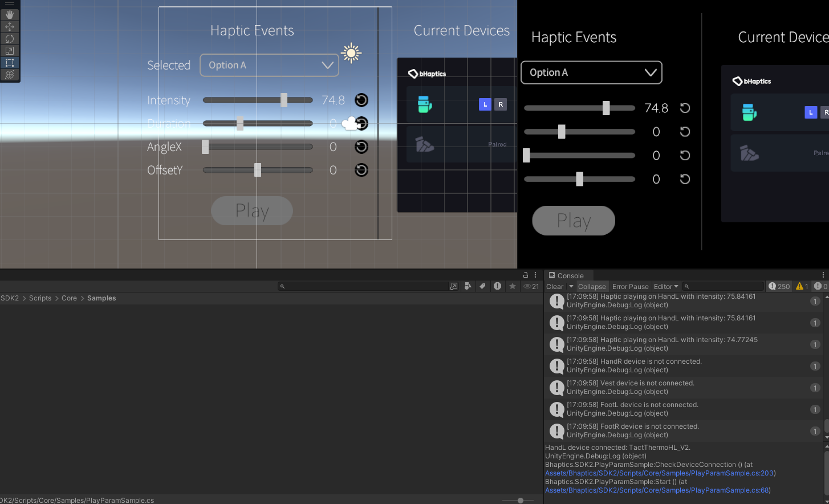
Task: Grab the tools overlay drag handle
Action: pos(10,3)
